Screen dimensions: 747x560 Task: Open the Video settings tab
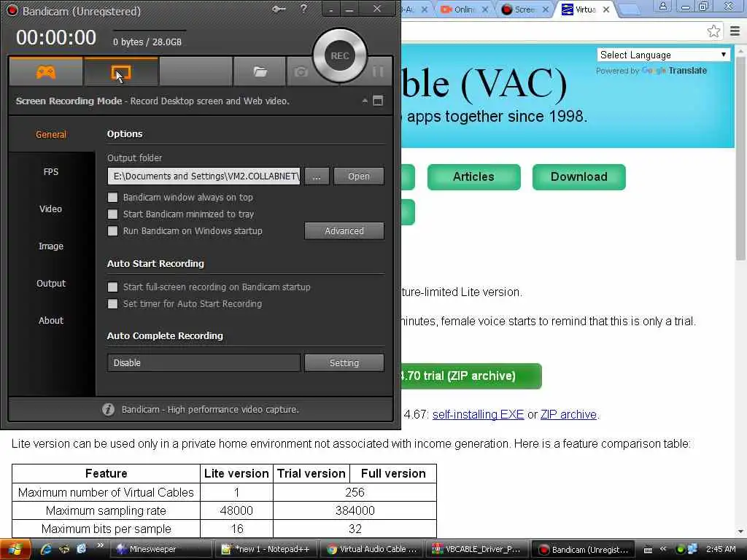(51, 209)
